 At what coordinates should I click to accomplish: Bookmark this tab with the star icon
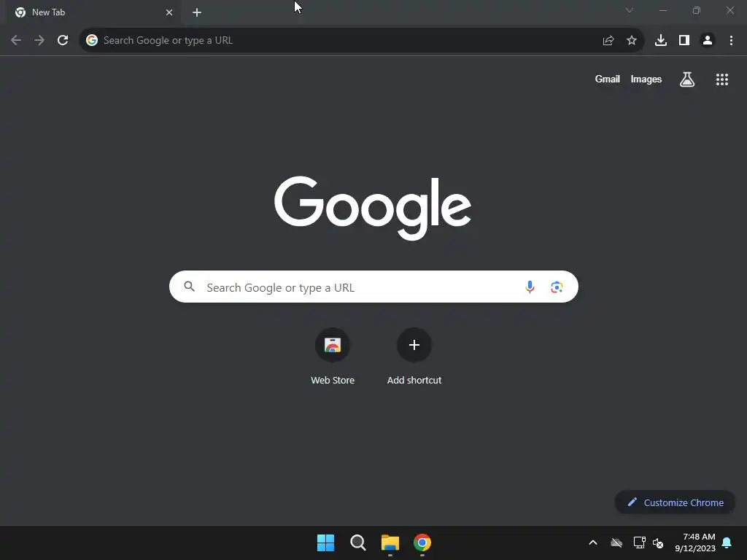click(632, 41)
